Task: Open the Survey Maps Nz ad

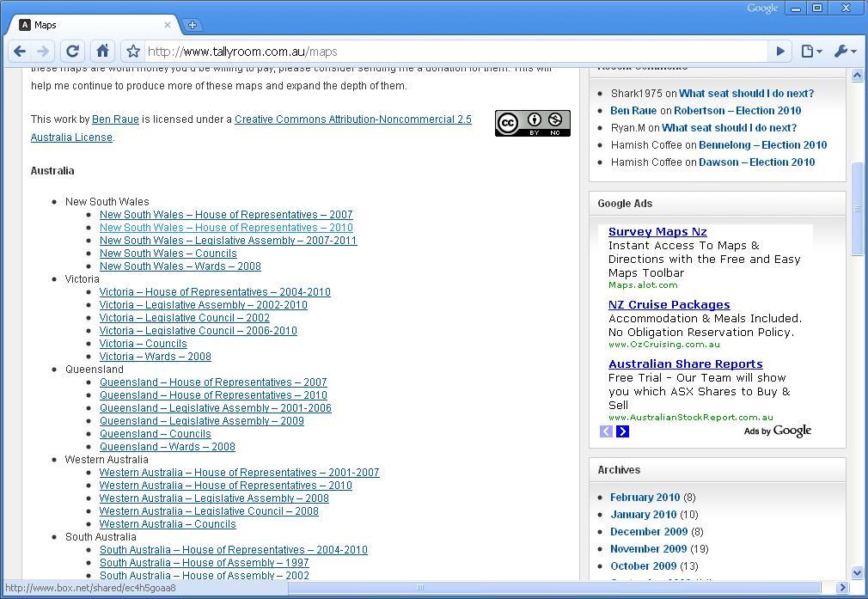Action: (x=657, y=232)
